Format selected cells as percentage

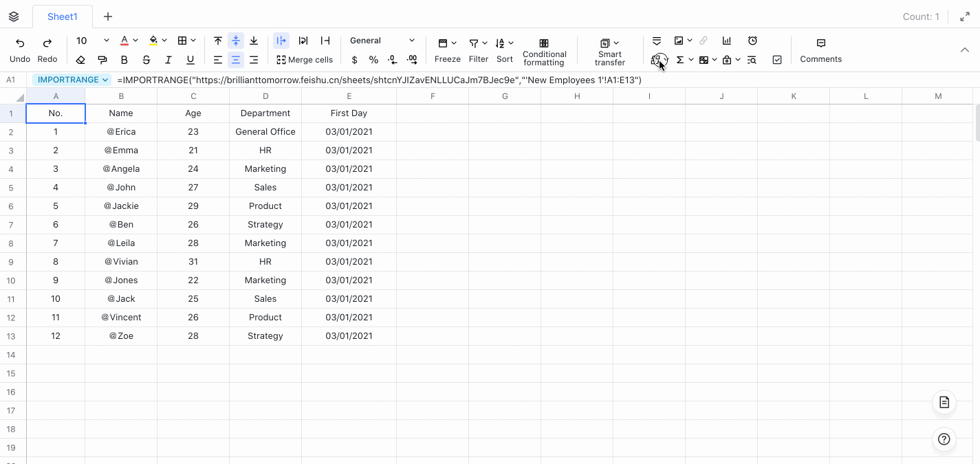pyautogui.click(x=373, y=60)
